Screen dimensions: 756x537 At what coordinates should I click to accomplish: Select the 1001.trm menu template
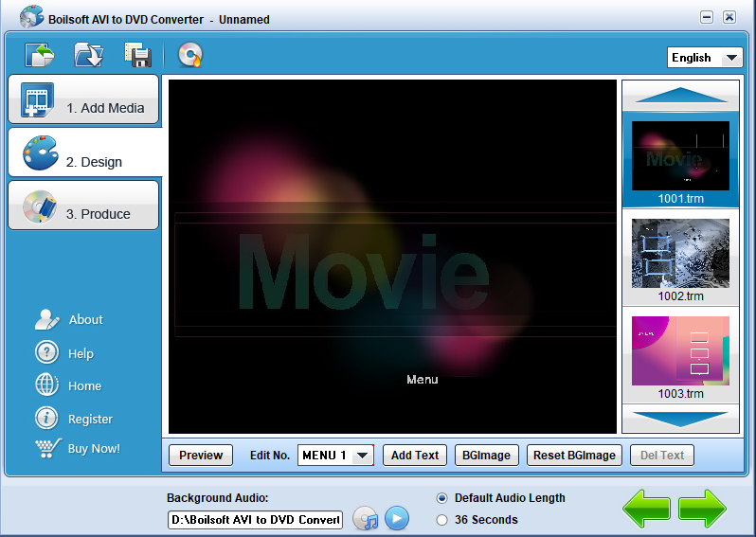(680, 160)
